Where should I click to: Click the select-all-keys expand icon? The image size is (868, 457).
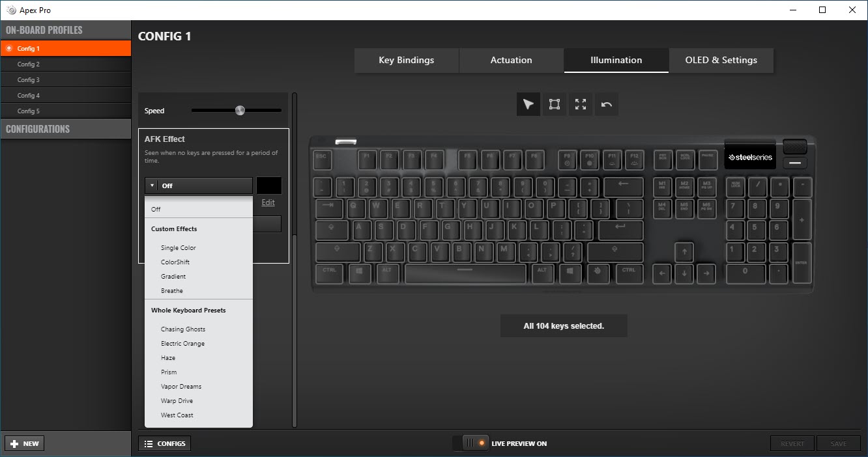point(581,104)
